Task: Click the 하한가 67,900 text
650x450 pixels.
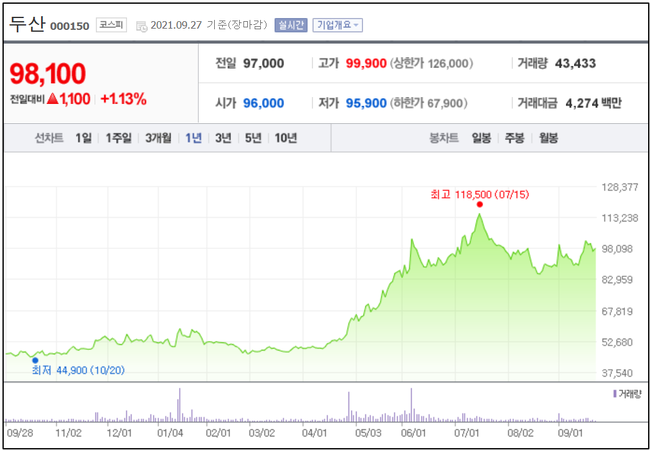Action: pyautogui.click(x=429, y=103)
